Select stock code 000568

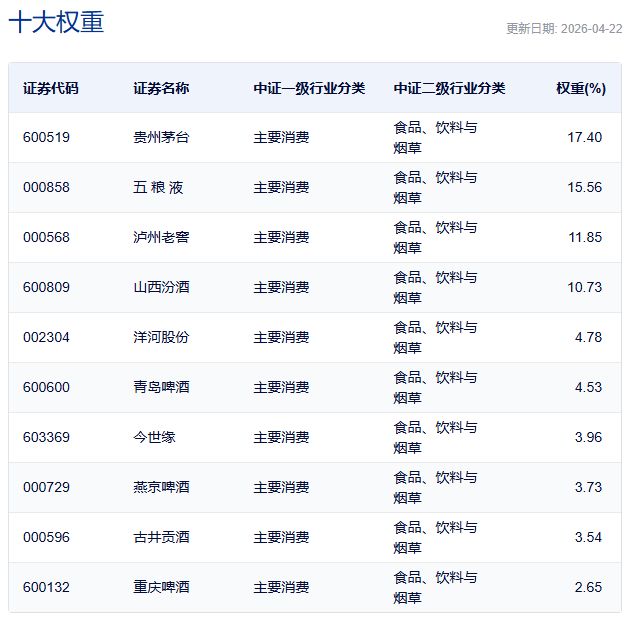(x=47, y=237)
